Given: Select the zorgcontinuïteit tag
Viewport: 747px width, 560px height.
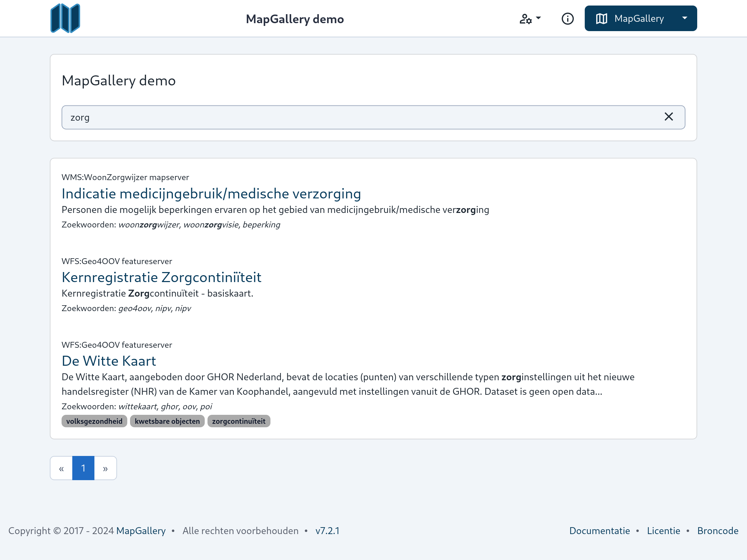Looking at the screenshot, I should [239, 421].
